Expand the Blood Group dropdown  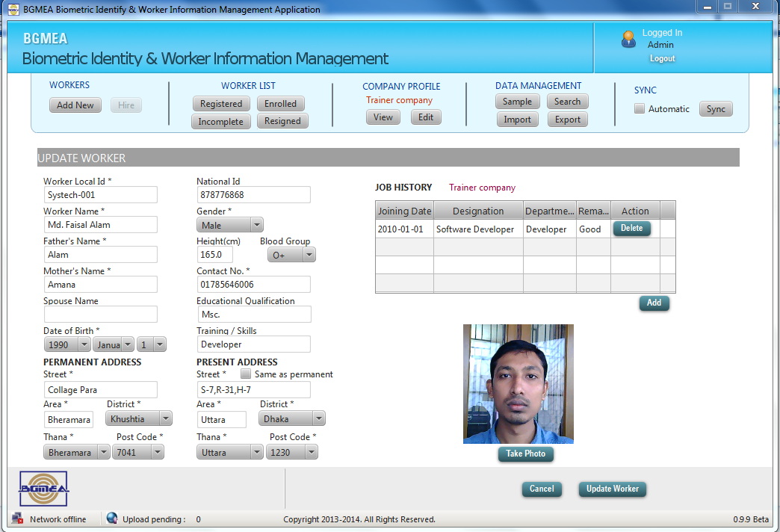pyautogui.click(x=291, y=255)
